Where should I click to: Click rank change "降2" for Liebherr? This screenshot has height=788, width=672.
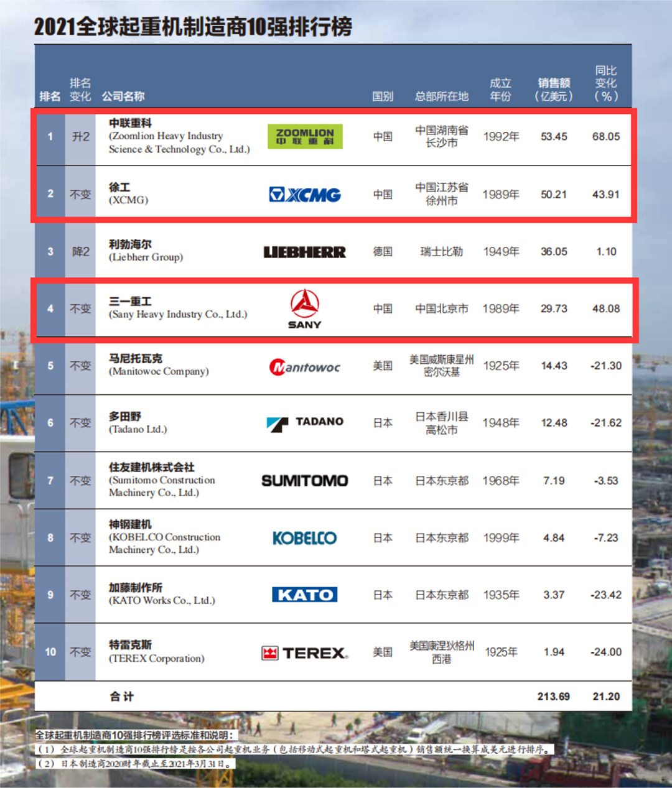pos(80,252)
